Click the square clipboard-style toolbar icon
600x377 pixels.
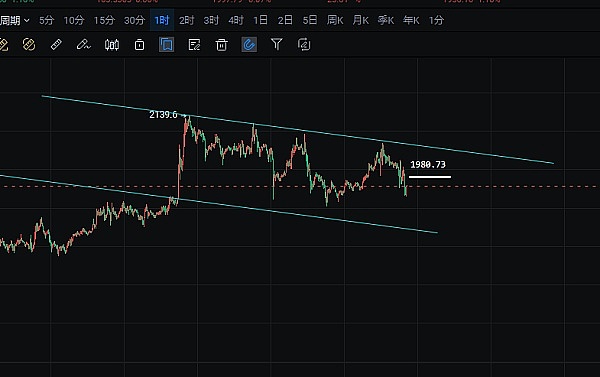click(139, 45)
